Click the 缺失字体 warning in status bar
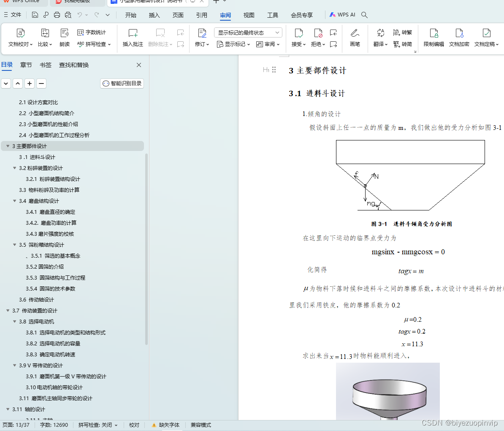504x431 pixels. pyautogui.click(x=166, y=425)
